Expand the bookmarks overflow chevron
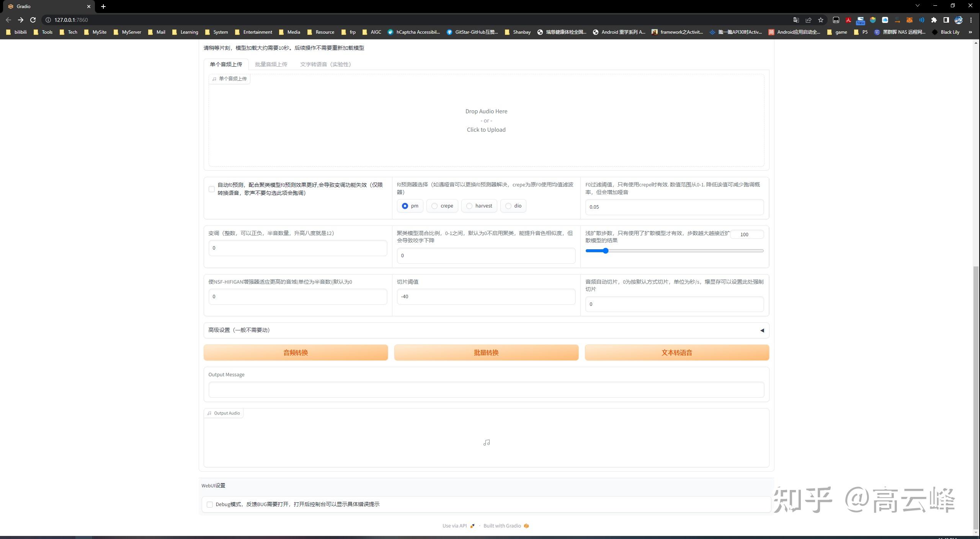The image size is (980, 539). (970, 32)
